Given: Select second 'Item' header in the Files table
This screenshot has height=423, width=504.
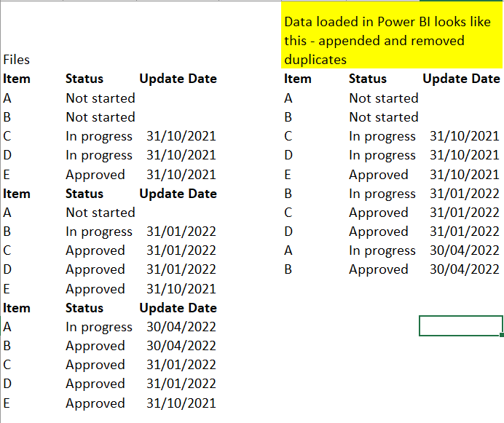Looking at the screenshot, I should tap(17, 194).
